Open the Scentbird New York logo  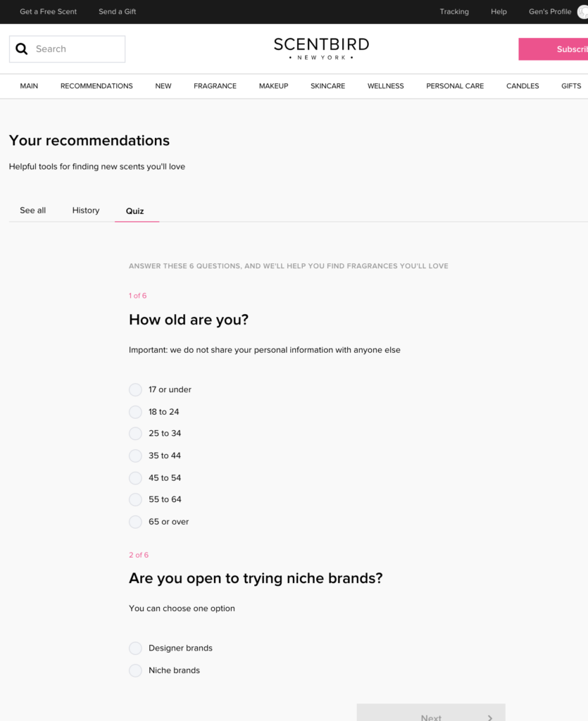[x=321, y=49]
